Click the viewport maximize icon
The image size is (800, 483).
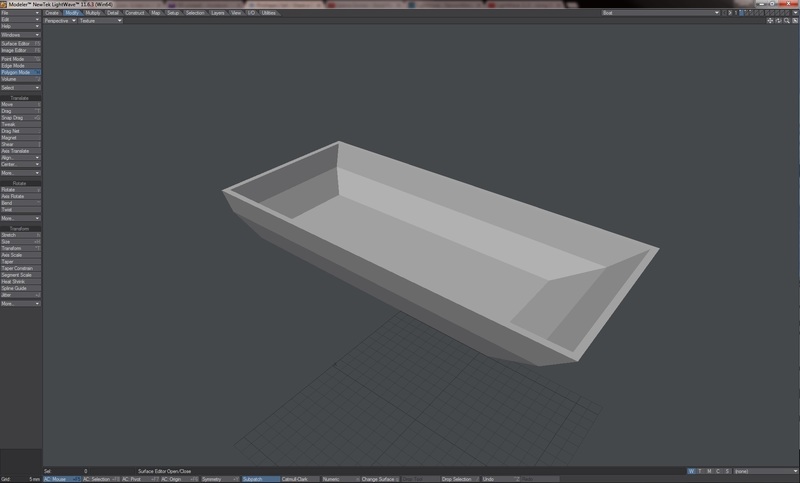(795, 21)
